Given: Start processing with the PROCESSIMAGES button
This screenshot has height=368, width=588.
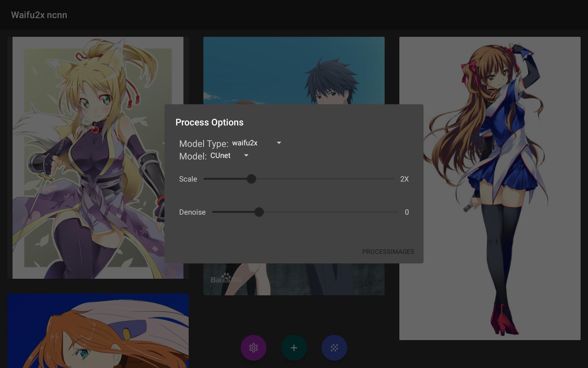Looking at the screenshot, I should coord(388,252).
